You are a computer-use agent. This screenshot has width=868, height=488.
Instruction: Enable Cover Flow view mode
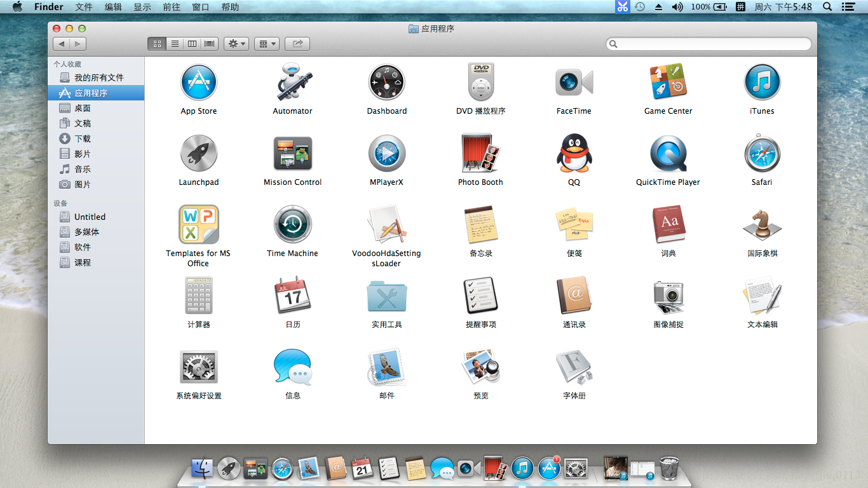[210, 44]
